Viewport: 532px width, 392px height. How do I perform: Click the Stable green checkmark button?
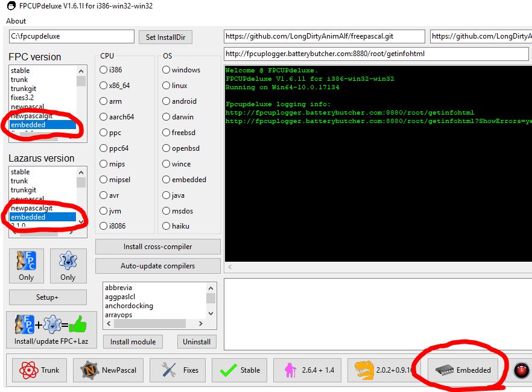pos(239,370)
